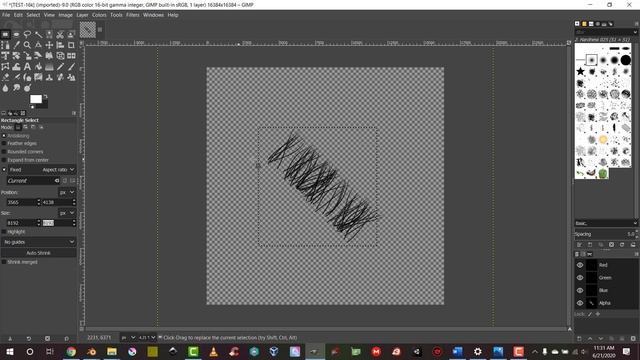Open the status bar zoom ratio dropdown

click(147, 338)
